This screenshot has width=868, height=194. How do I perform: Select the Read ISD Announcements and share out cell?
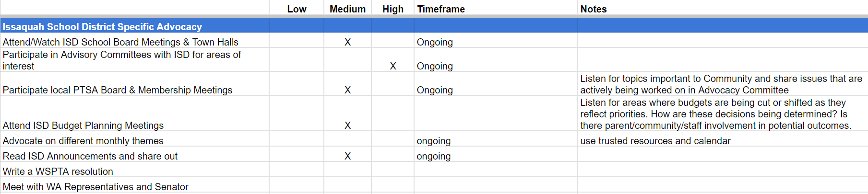click(x=90, y=156)
